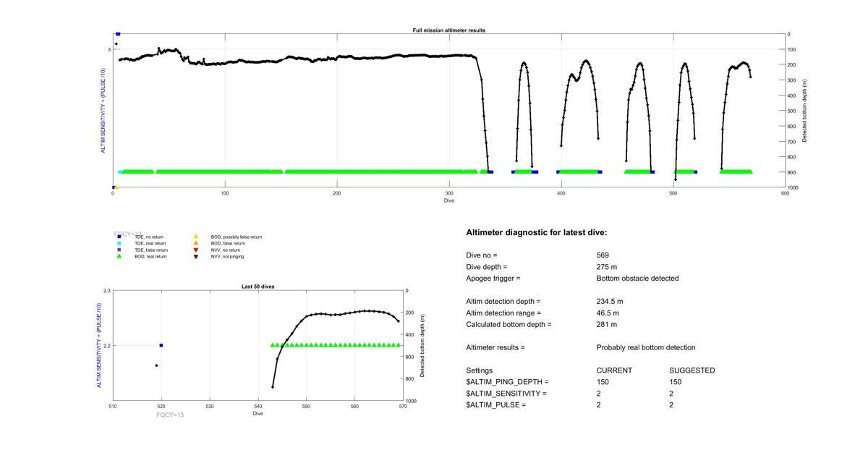Select the 'Full mission altimeter results' title

tap(449, 30)
